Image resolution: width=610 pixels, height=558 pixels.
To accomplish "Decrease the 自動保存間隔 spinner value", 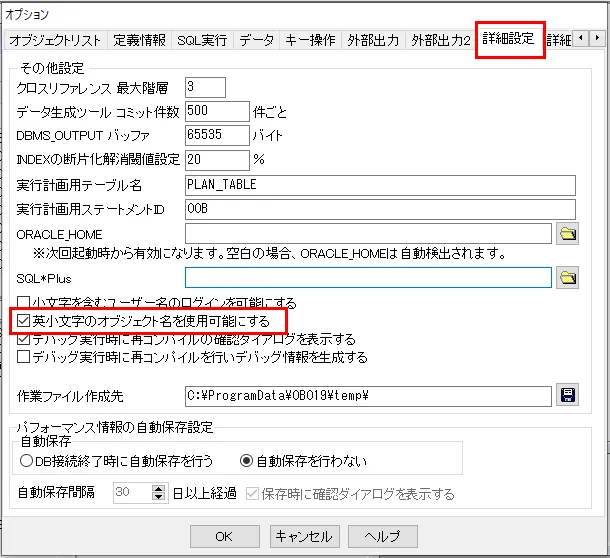I will tap(158, 497).
